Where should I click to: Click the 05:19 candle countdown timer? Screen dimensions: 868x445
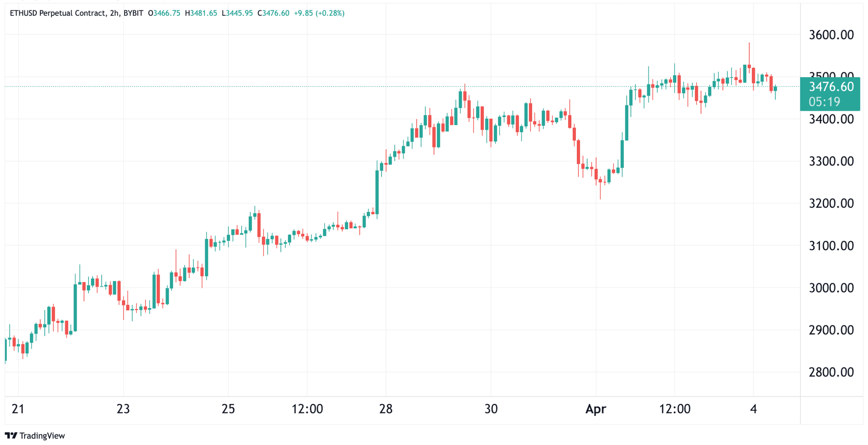pos(824,102)
